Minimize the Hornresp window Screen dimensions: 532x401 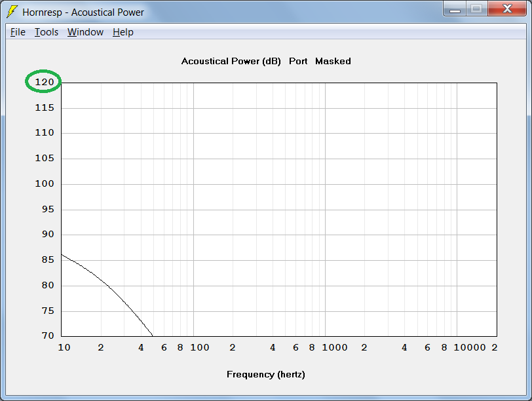[x=455, y=9]
